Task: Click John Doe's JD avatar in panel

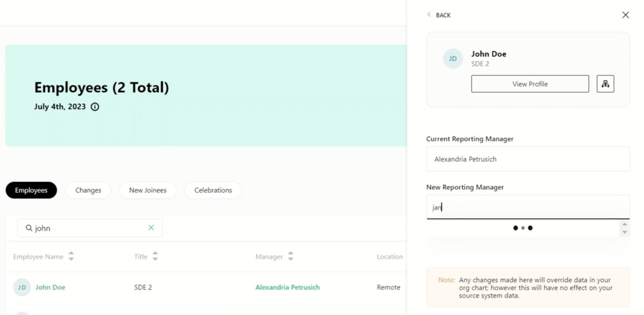Action: tap(453, 58)
